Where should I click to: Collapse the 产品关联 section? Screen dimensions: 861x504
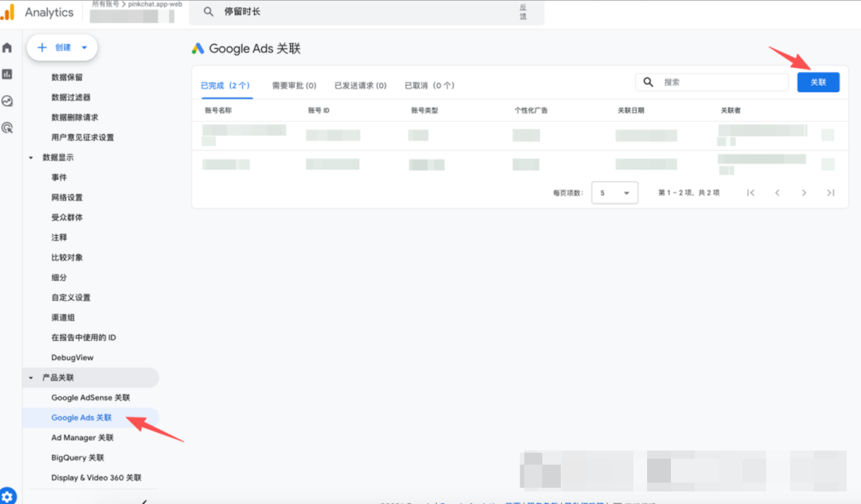pos(31,377)
